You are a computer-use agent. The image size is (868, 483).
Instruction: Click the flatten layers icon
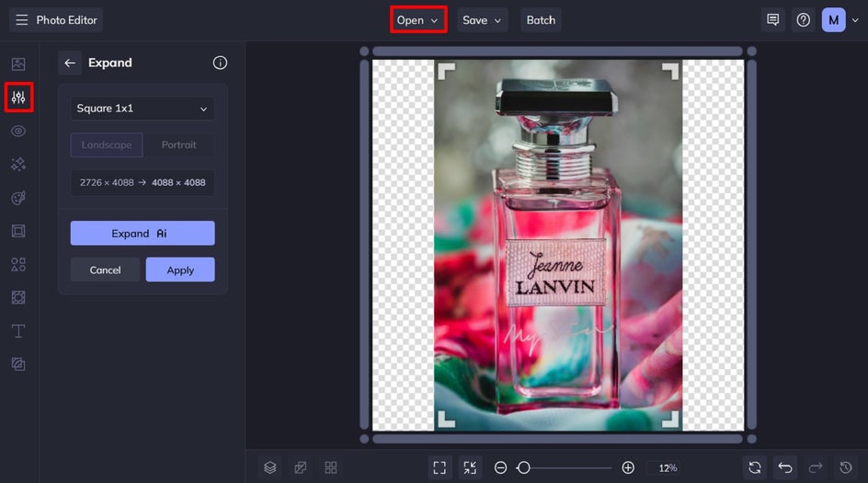[301, 467]
